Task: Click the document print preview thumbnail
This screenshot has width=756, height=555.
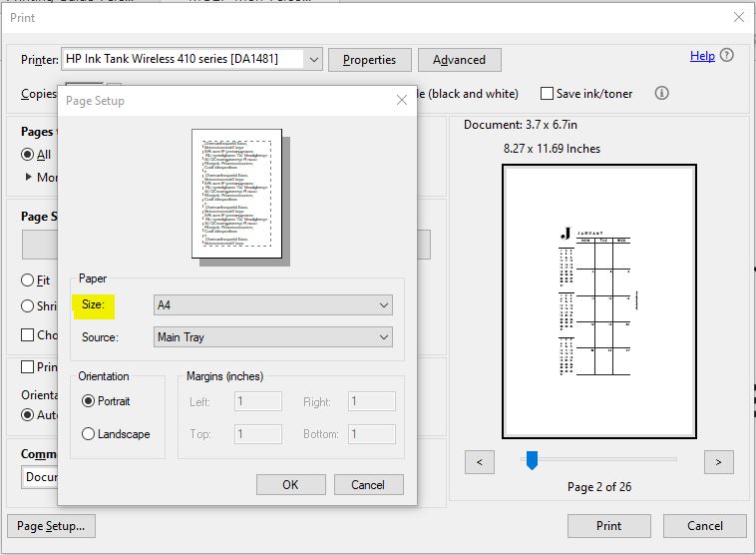Action: [x=599, y=301]
